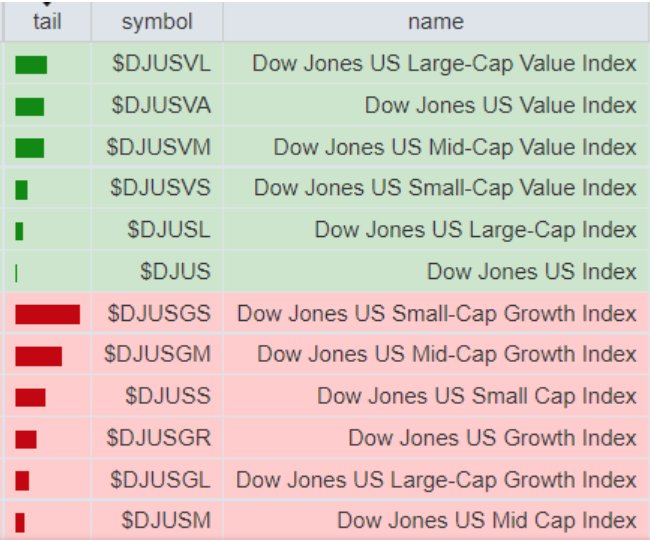
Task: Click the $DJUSVA symbol cell
Action: 161,106
